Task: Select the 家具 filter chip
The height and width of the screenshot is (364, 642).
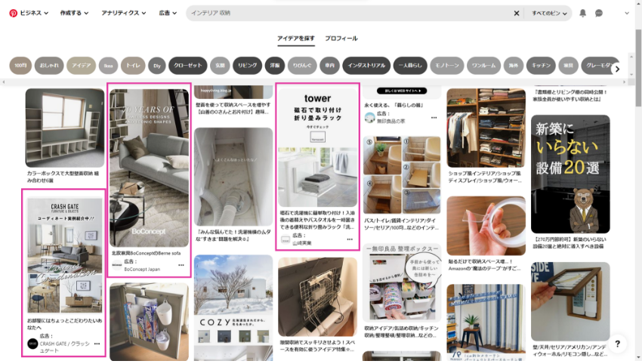Action: [x=568, y=66]
